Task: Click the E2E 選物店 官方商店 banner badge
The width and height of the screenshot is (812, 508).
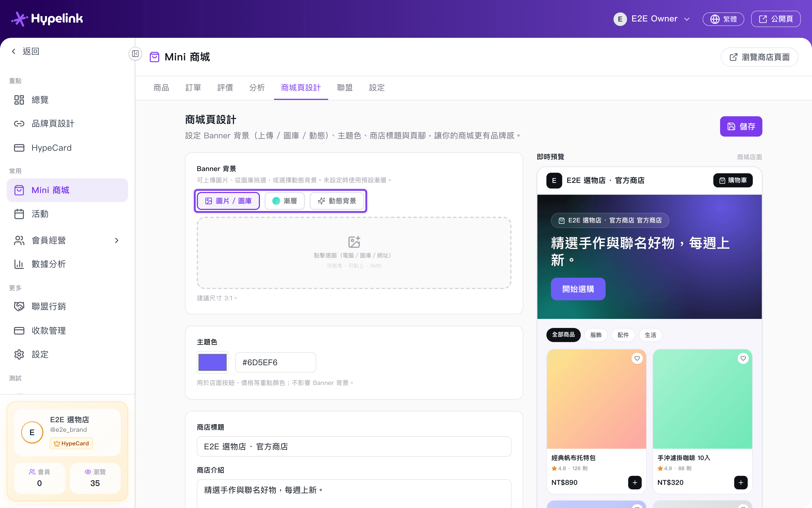Action: click(x=610, y=220)
